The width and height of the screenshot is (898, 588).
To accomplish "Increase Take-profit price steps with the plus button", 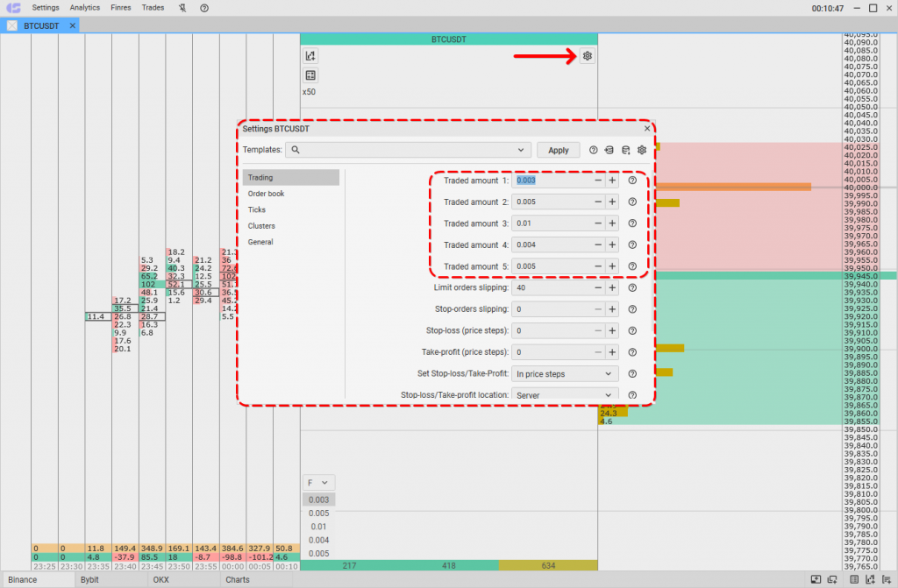I will 612,352.
